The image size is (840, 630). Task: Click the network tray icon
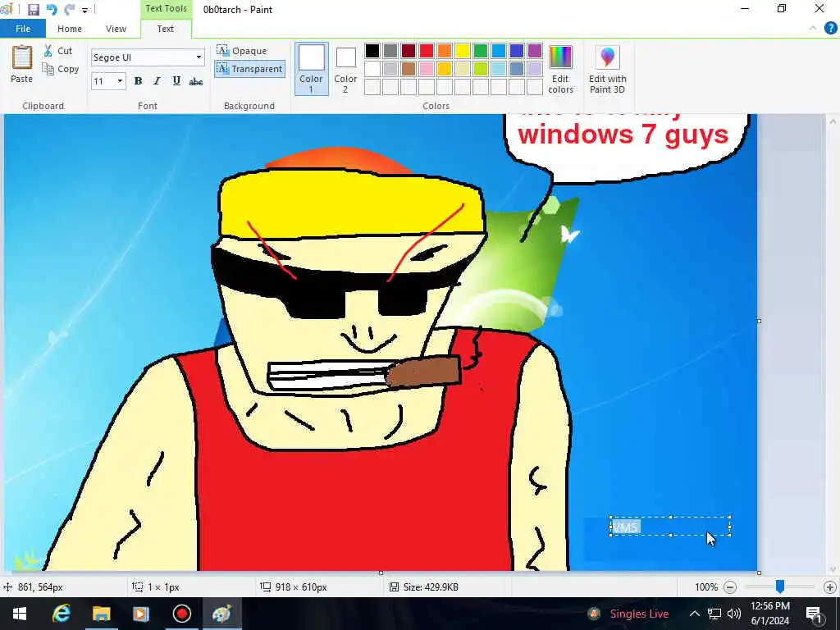[714, 614]
